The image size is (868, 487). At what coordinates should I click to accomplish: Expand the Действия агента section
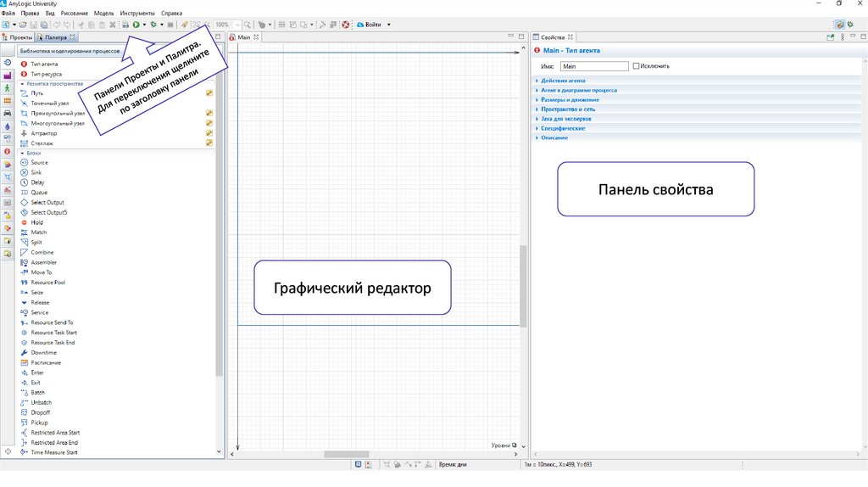(563, 81)
